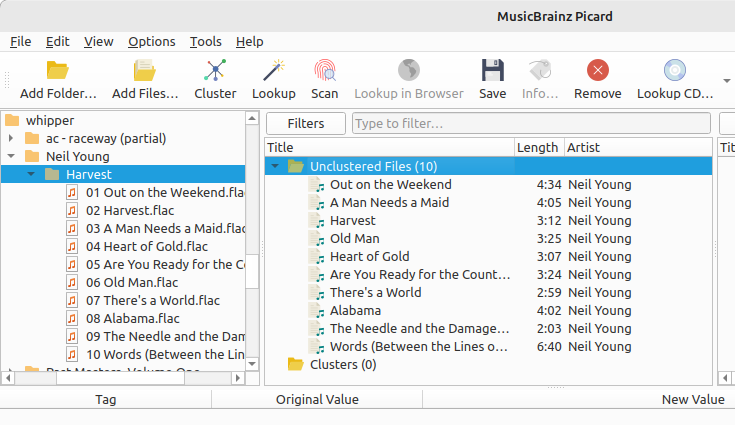Click the Harvest track file icon
The image size is (735, 425).
point(316,221)
